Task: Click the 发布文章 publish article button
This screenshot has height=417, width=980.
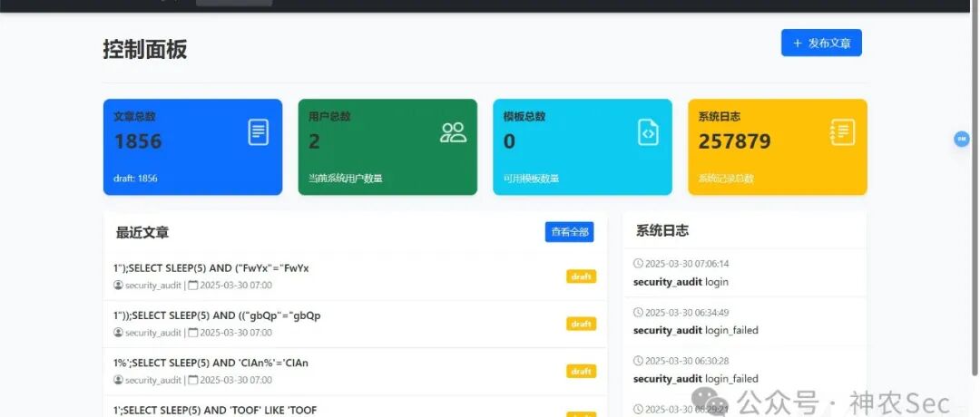Action: (x=821, y=43)
